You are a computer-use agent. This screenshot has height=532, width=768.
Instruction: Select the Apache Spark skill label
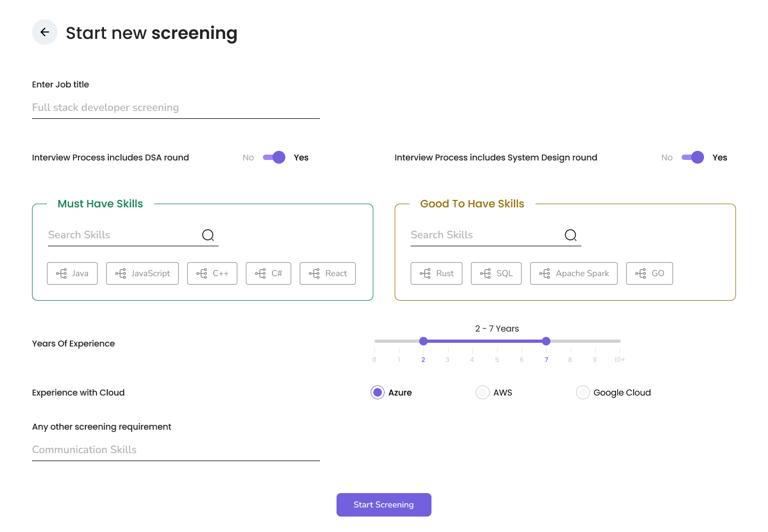[582, 273]
